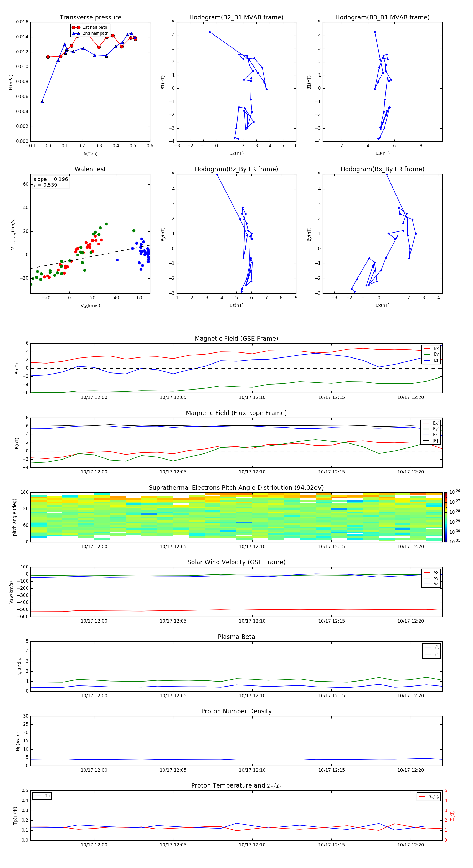Click the 'Bz(nT)' x-axis label

236,305
